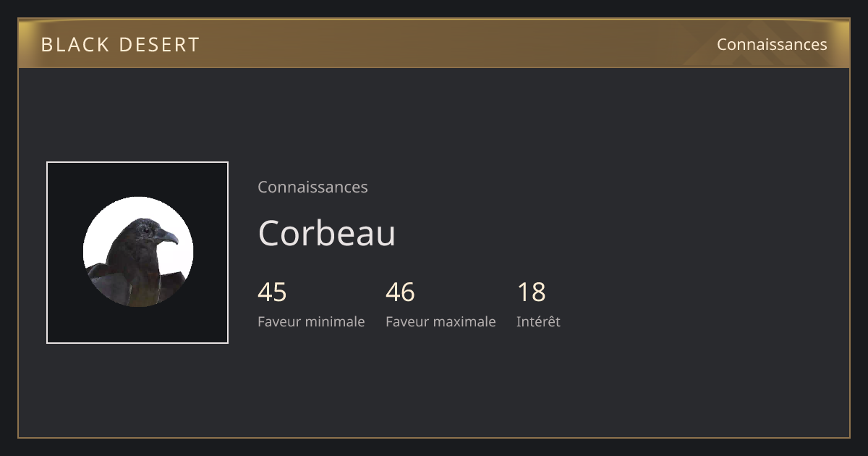
Task: Click the maximum favor value 46
Action: (400, 292)
